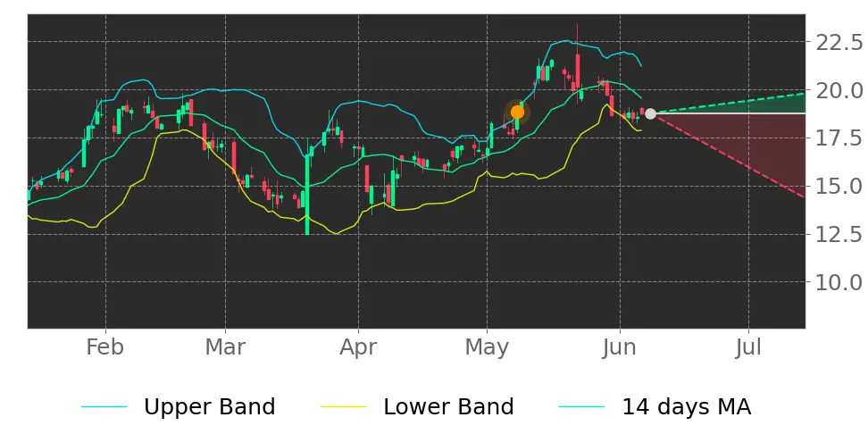Select the Lower Band legend label
Viewport: 868px width, 434px height.
click(x=448, y=407)
